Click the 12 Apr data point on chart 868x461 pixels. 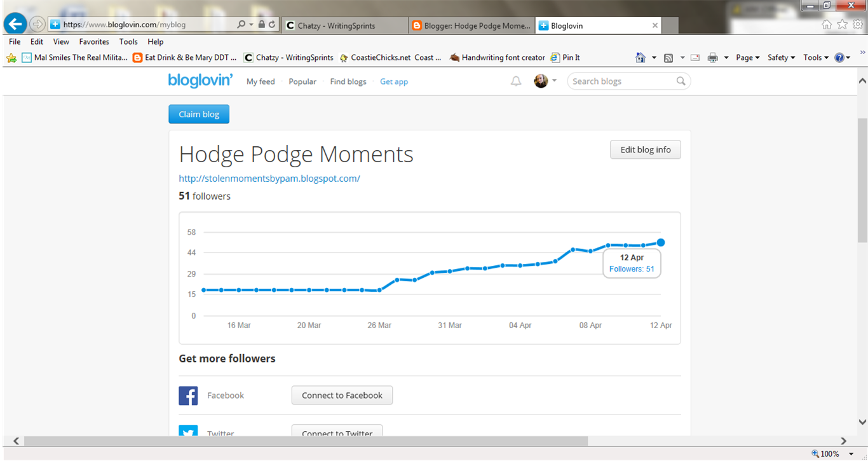(661, 242)
